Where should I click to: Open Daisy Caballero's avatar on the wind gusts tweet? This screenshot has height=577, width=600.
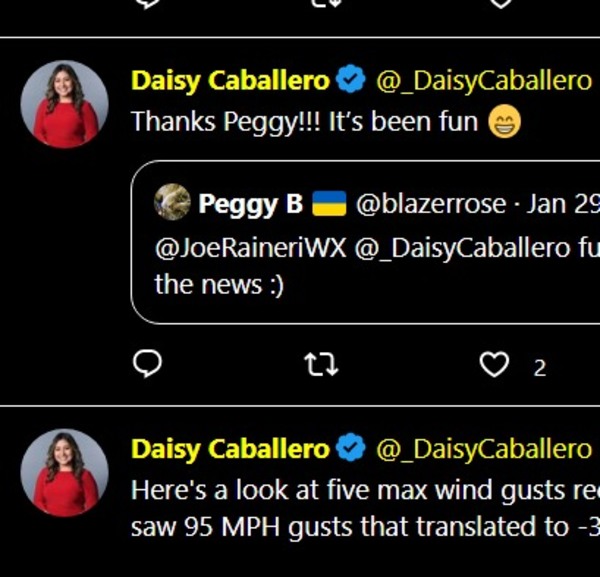pyautogui.click(x=65, y=473)
